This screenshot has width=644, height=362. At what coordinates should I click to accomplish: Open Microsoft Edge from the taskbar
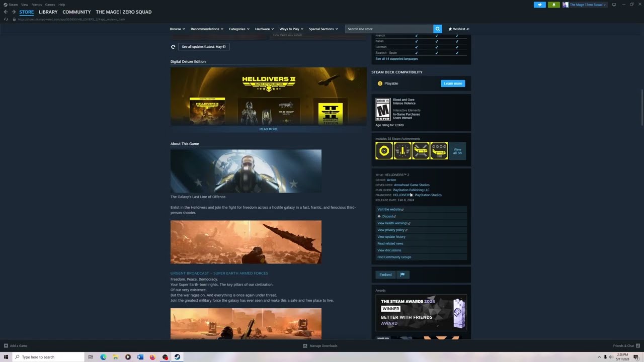pyautogui.click(x=103, y=357)
